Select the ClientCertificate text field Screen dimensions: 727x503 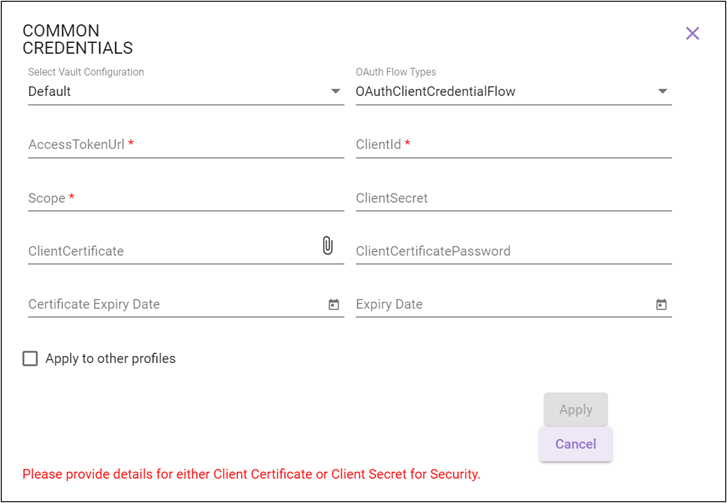click(x=174, y=251)
